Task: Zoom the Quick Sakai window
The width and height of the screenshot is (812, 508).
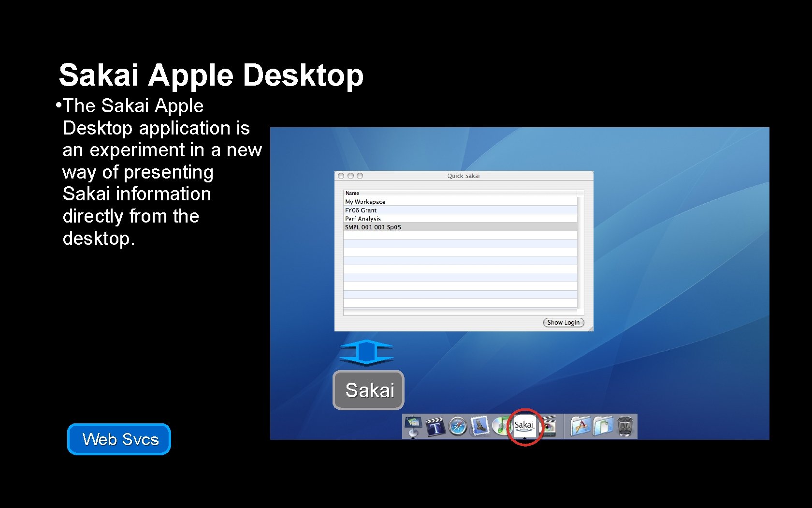Action: coord(360,176)
